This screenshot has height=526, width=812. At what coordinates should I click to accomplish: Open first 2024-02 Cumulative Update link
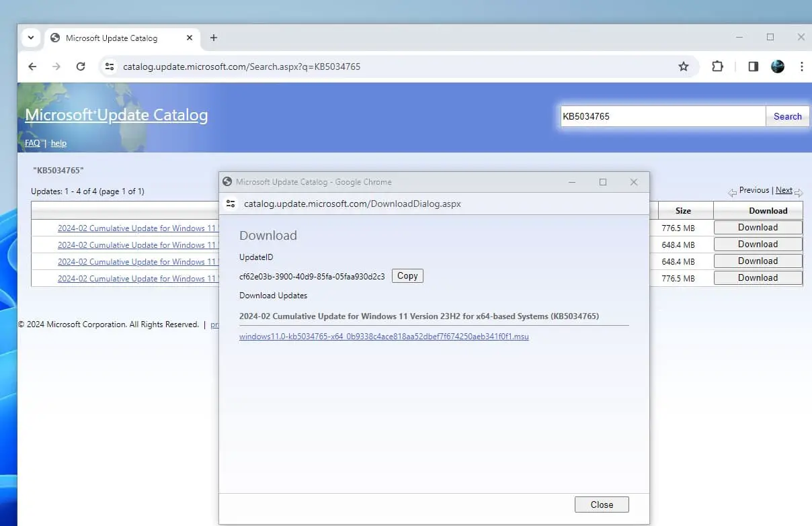tap(138, 228)
